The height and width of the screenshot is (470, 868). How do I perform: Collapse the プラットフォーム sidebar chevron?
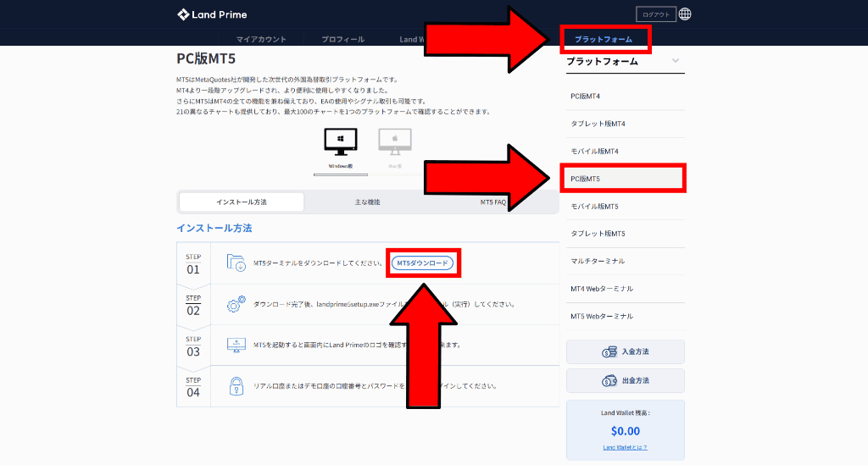click(x=676, y=61)
